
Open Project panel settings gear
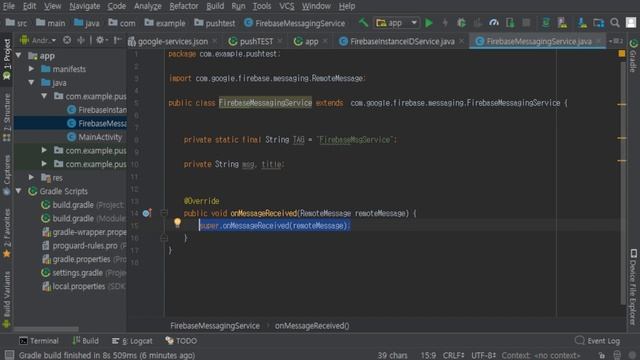click(x=100, y=40)
